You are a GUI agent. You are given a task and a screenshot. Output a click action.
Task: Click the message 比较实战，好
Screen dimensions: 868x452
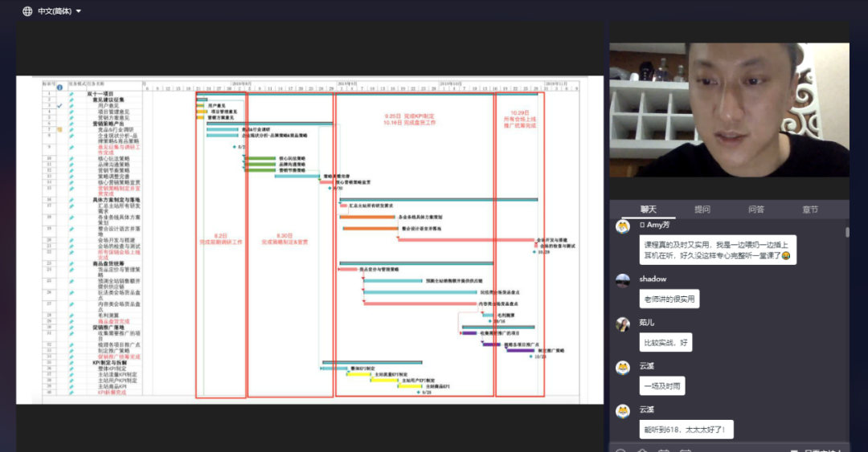point(665,343)
